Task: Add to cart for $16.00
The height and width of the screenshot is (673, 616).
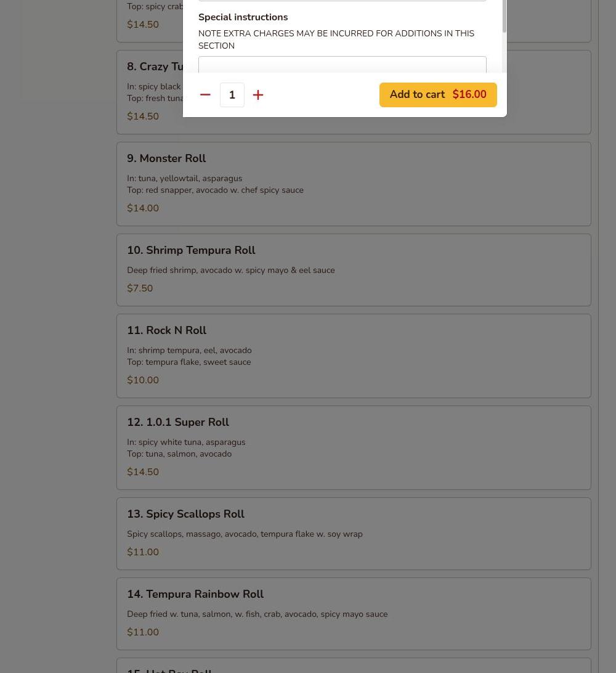Action: [x=438, y=95]
